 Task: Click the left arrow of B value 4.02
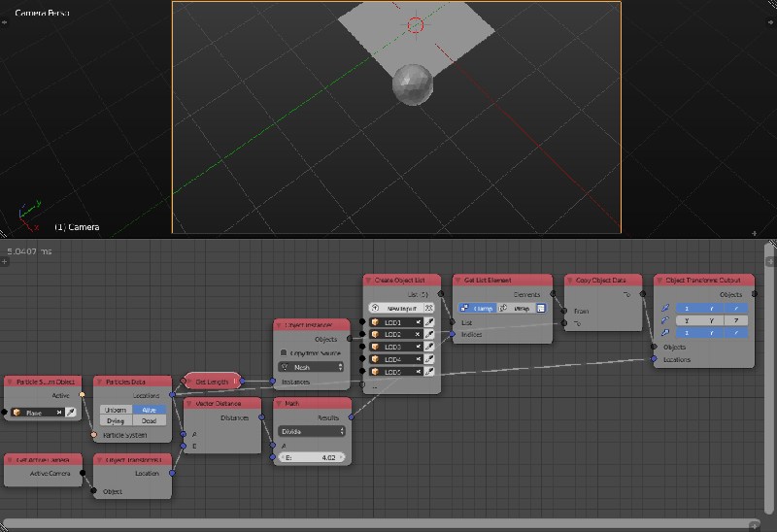(x=283, y=457)
